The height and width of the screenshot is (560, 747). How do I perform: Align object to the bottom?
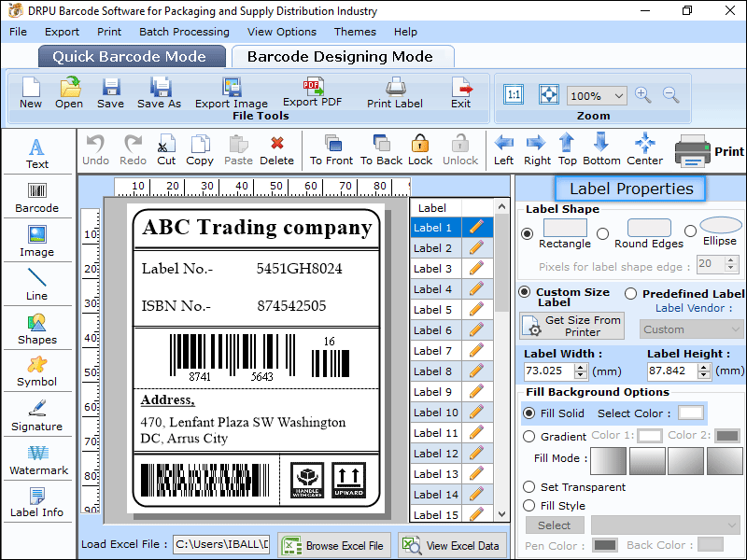601,150
